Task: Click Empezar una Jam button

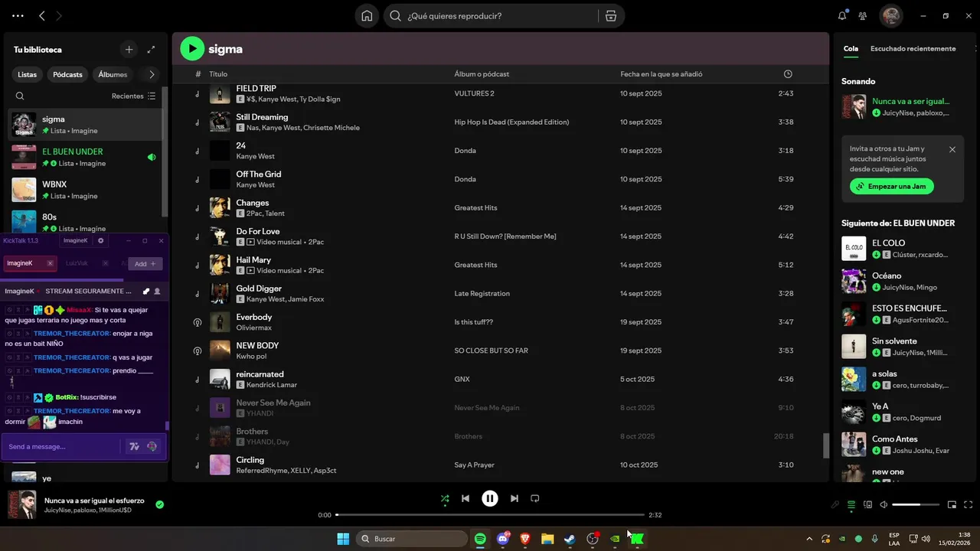Action: click(x=892, y=186)
